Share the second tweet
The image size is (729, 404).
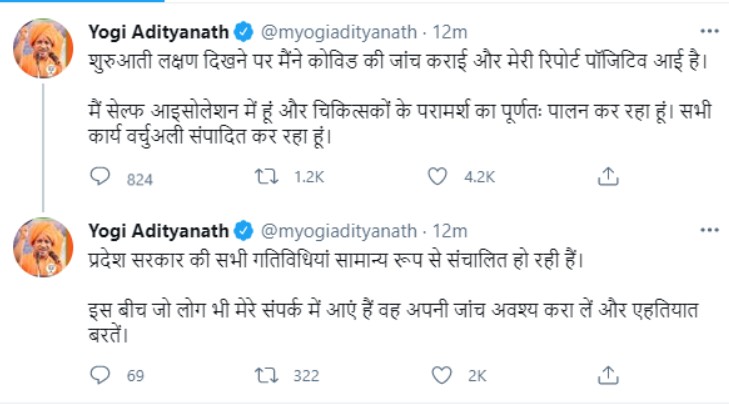click(606, 375)
